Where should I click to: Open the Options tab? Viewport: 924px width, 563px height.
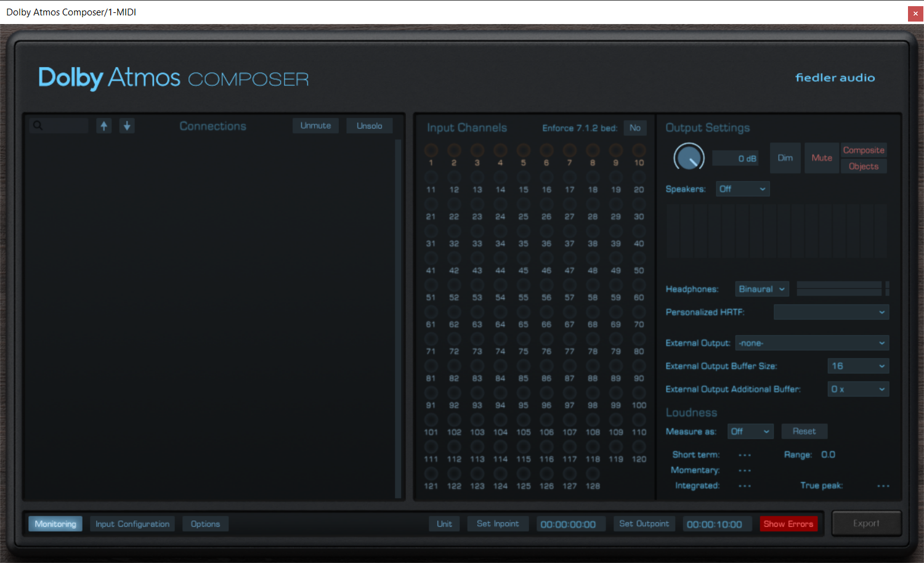pyautogui.click(x=205, y=524)
